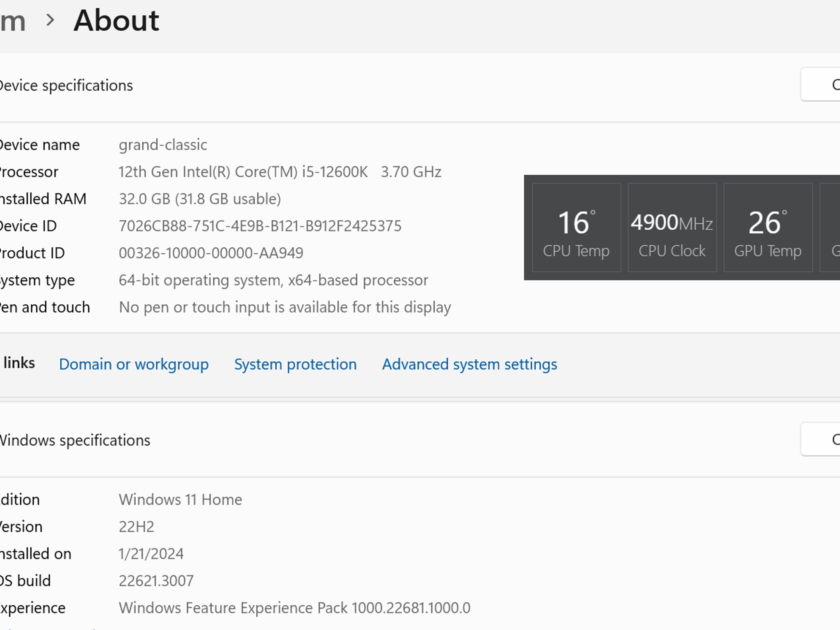Open the System protection link
The height and width of the screenshot is (630, 840).
click(295, 364)
